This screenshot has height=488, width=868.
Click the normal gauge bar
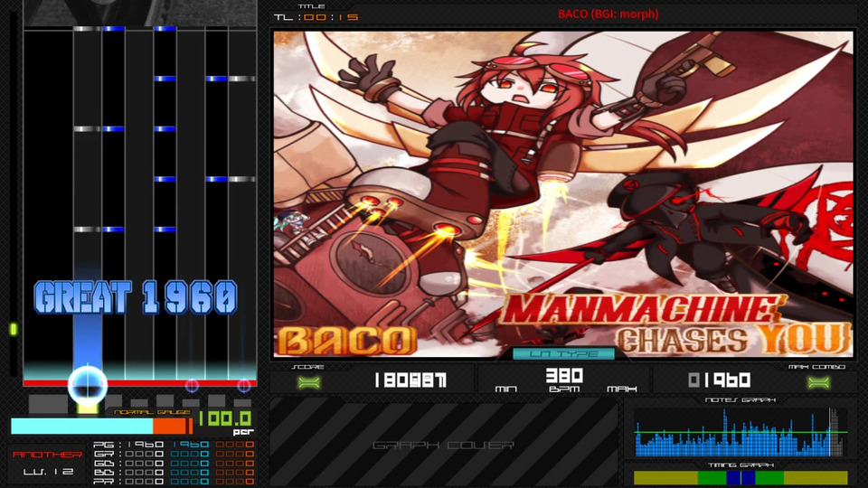[x=102, y=426]
